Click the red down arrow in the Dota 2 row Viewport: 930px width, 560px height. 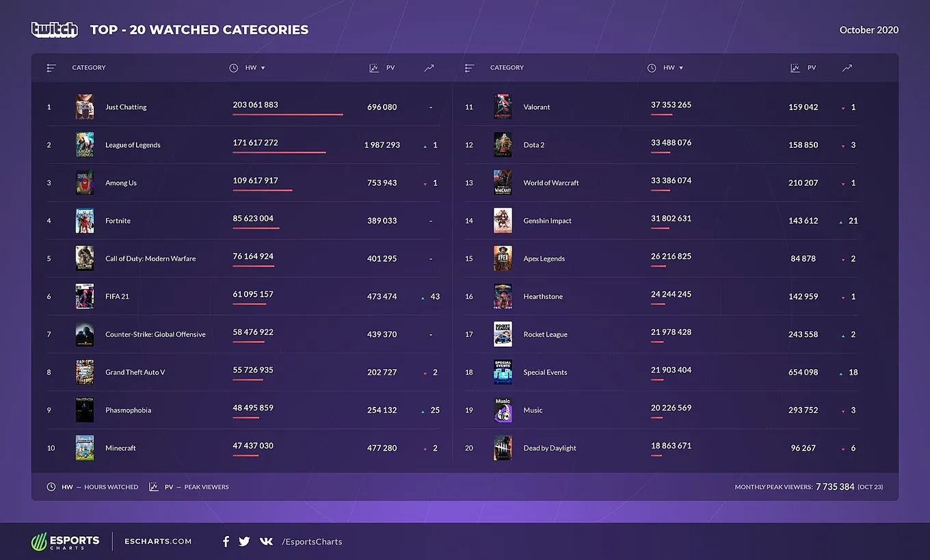[843, 146]
